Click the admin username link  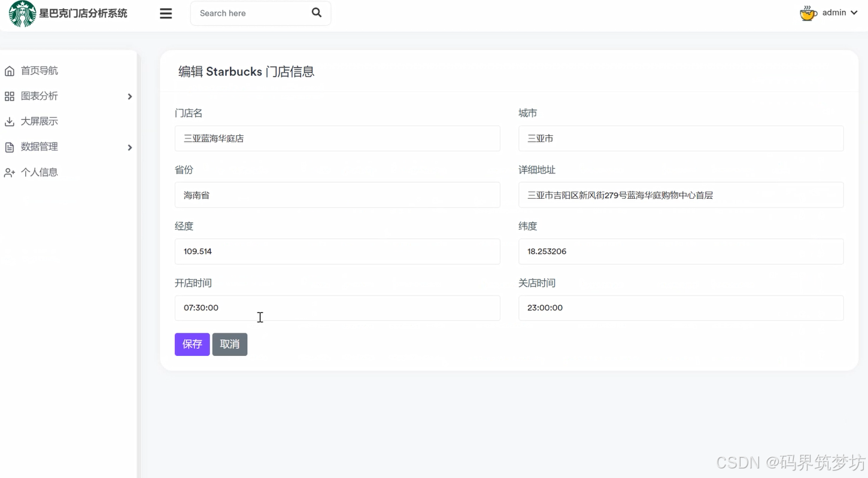(x=834, y=13)
